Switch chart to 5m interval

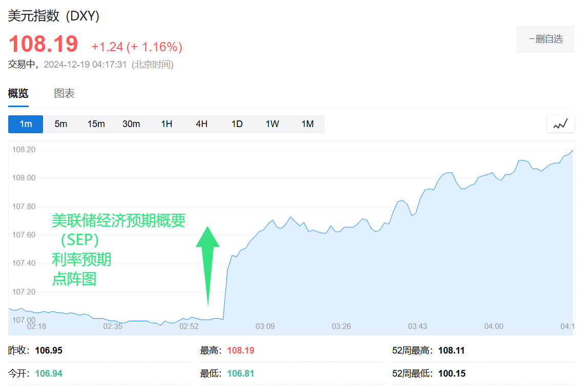coord(61,124)
